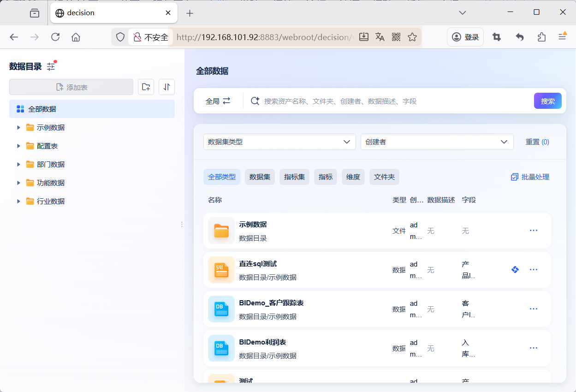Open a new browser tab
The height and width of the screenshot is (392, 576).
pos(190,13)
